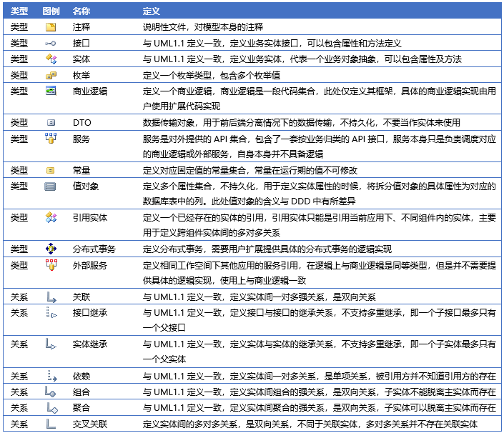Screen dimensions: 504x433
Task: Select the 接口 interface icon
Action: pyautogui.click(x=51, y=44)
